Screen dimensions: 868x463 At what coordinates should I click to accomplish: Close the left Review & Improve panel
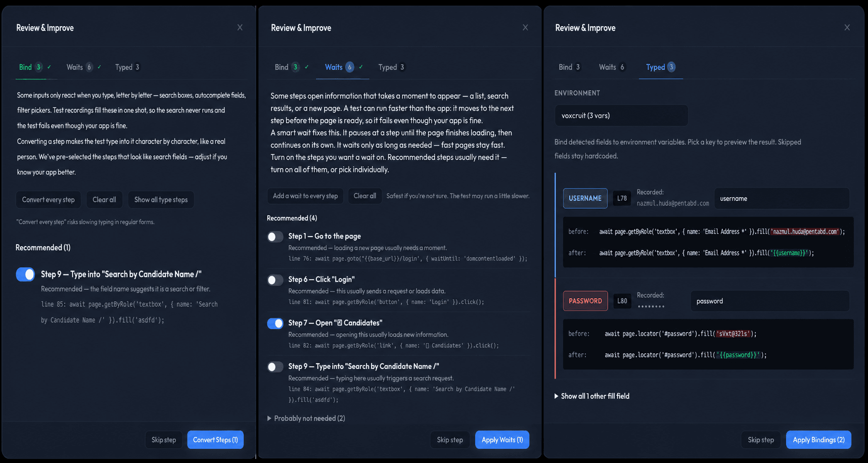coord(240,27)
